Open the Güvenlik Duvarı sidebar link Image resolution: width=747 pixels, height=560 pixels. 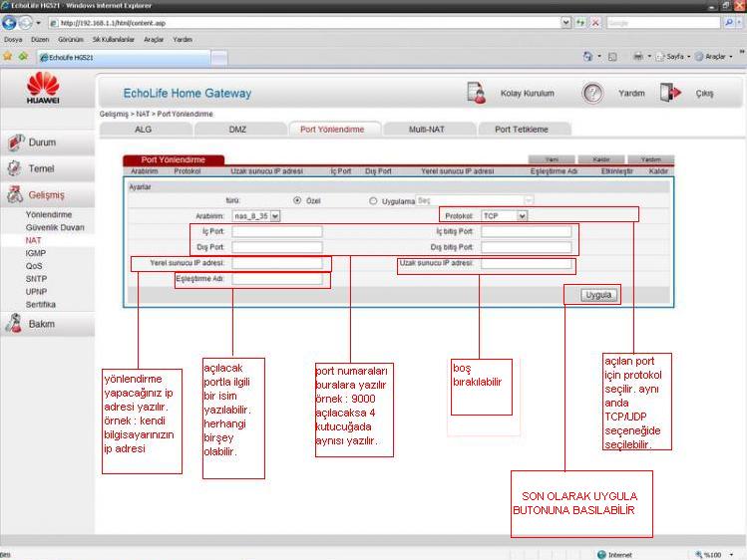(x=55, y=227)
